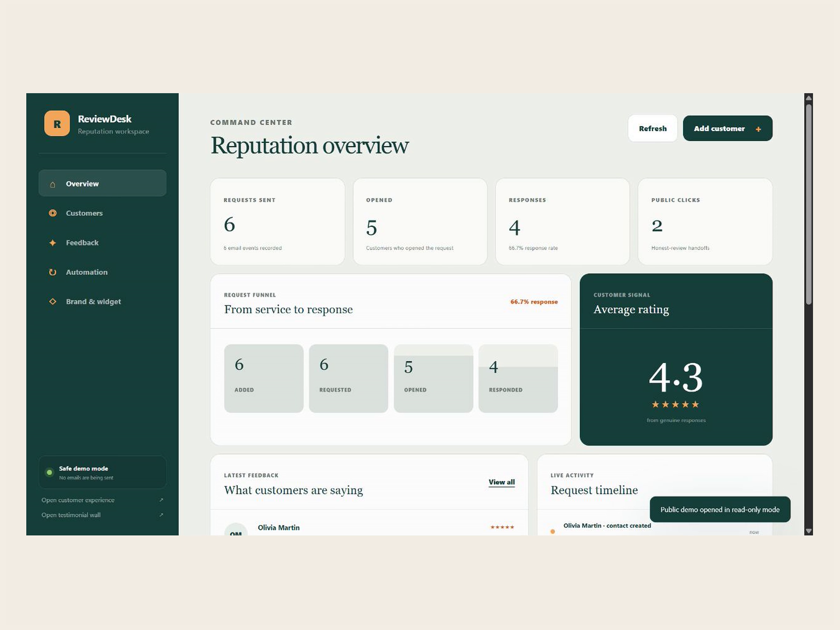
Task: Click the Opened stat card
Action: click(x=420, y=222)
